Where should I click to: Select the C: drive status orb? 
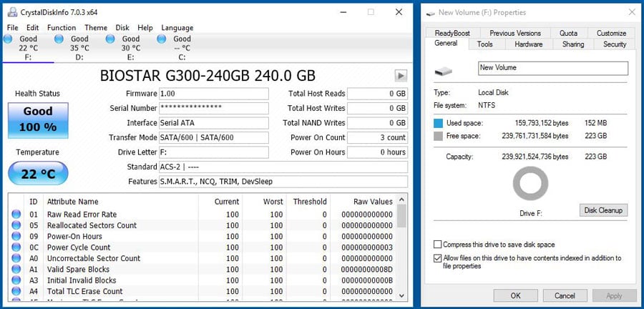162,39
